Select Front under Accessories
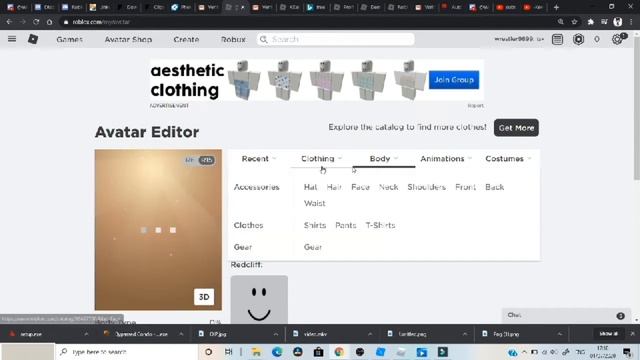 click(x=465, y=187)
